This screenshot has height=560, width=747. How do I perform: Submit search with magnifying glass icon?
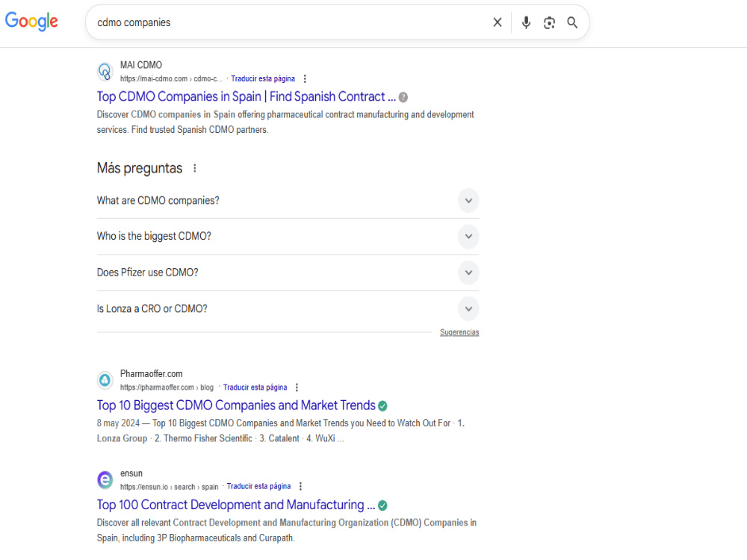(x=572, y=22)
